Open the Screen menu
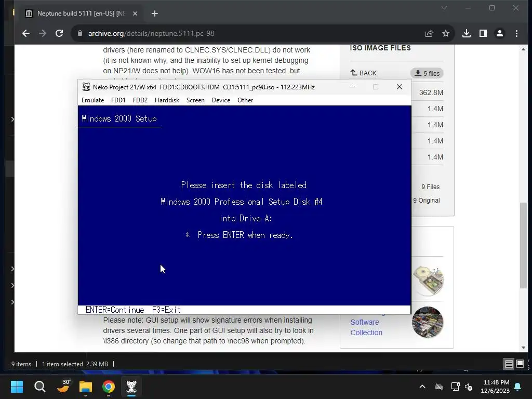532x399 pixels. coord(195,100)
